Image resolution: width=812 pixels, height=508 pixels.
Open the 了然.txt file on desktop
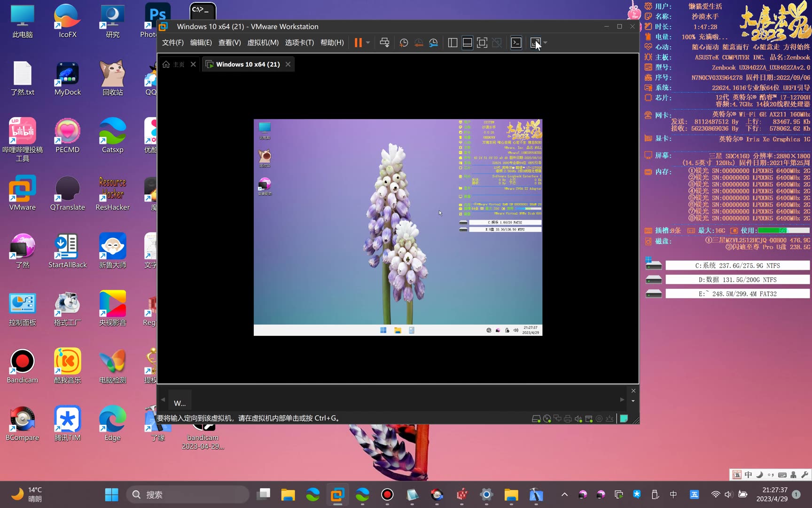23,79
